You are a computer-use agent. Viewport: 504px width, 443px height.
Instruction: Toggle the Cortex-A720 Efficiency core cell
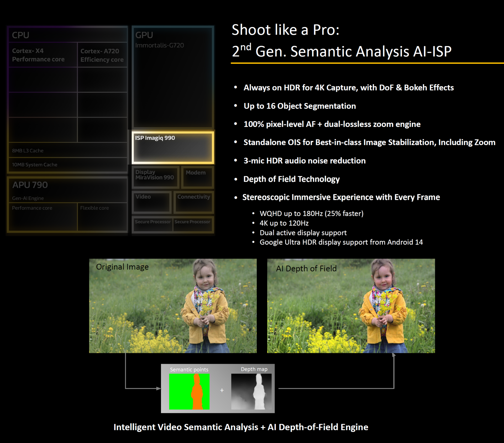point(102,55)
